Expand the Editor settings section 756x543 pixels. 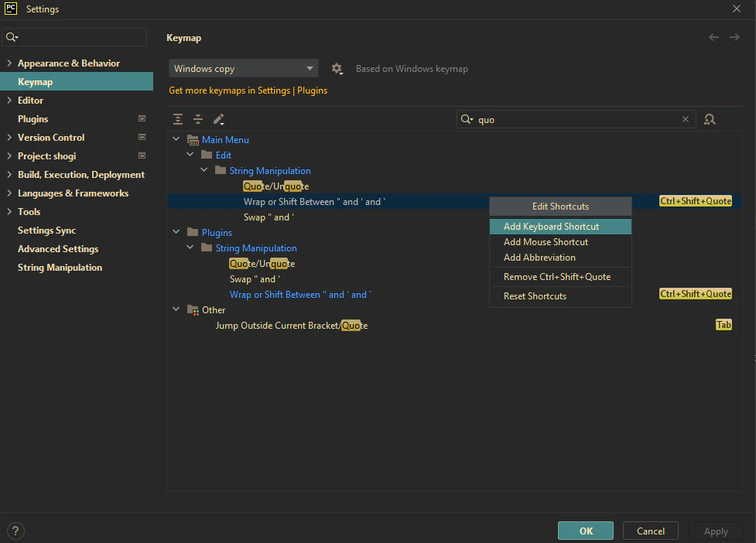coord(9,101)
